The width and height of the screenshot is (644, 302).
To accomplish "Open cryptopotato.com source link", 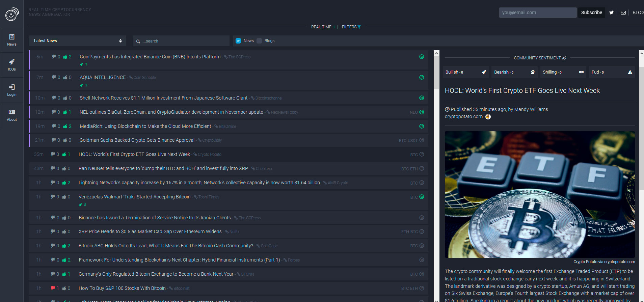I will tap(464, 116).
